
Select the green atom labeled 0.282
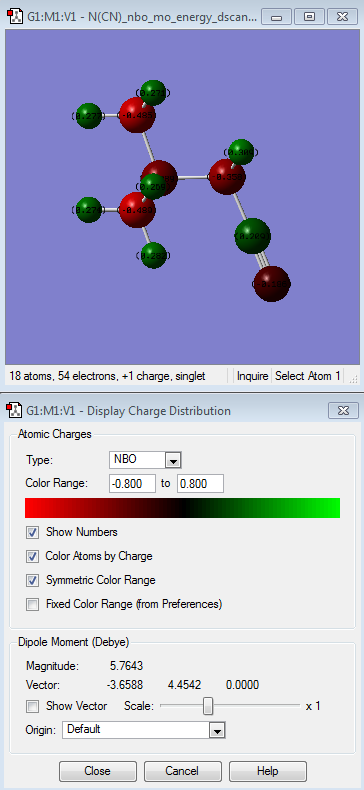point(153,255)
